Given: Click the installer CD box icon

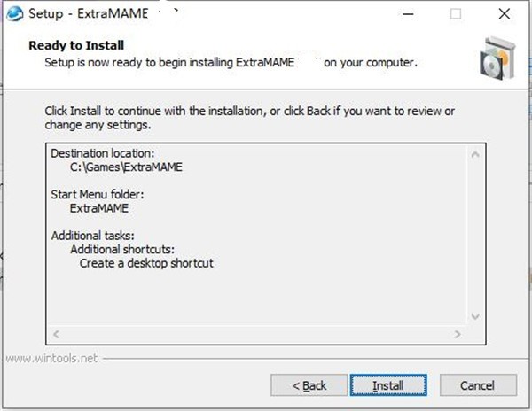Looking at the screenshot, I should (497, 58).
